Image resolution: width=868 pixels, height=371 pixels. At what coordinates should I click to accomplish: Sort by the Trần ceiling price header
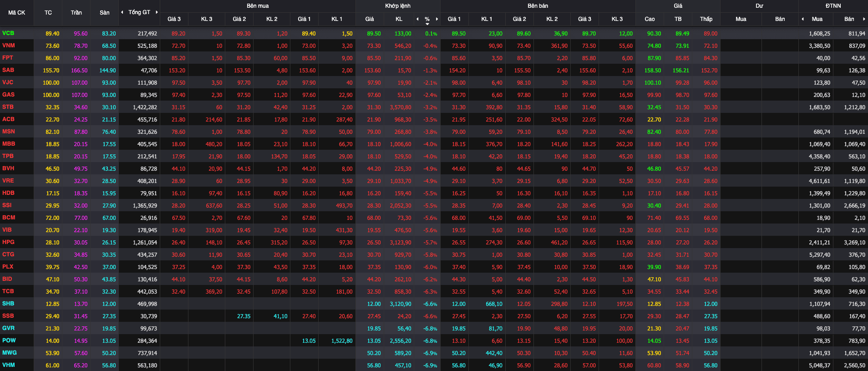(x=76, y=13)
